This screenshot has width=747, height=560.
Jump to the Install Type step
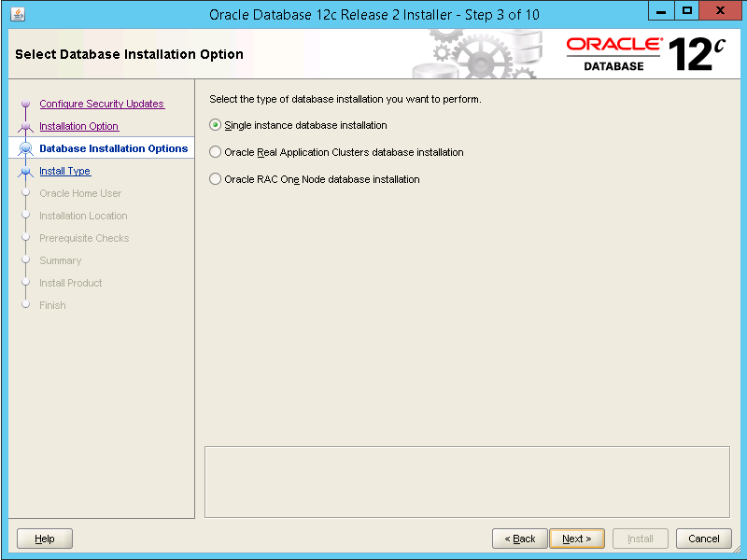click(64, 171)
